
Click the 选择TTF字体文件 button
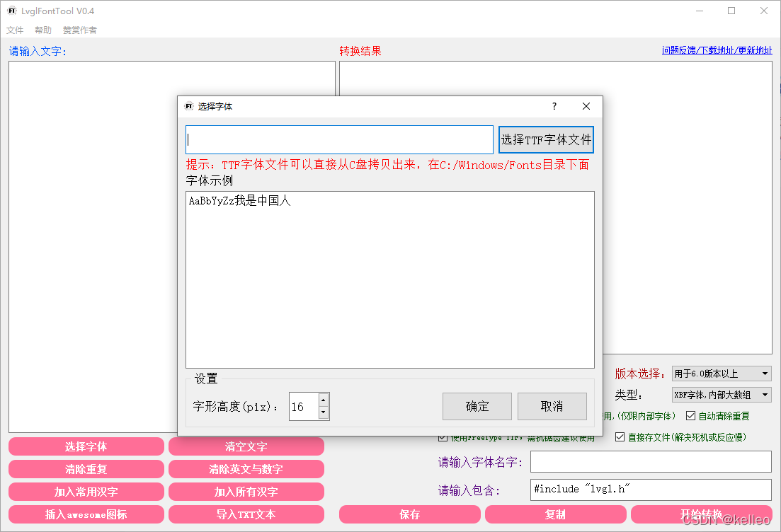546,140
